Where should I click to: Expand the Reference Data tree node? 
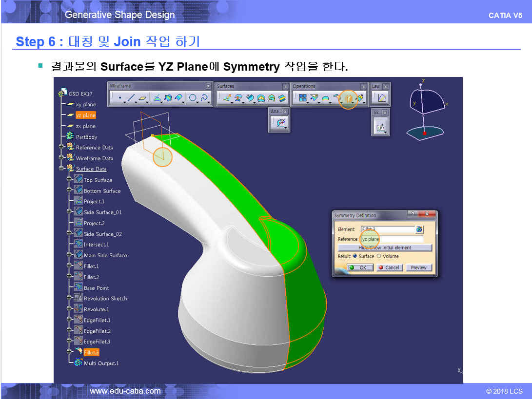pyautogui.click(x=62, y=147)
